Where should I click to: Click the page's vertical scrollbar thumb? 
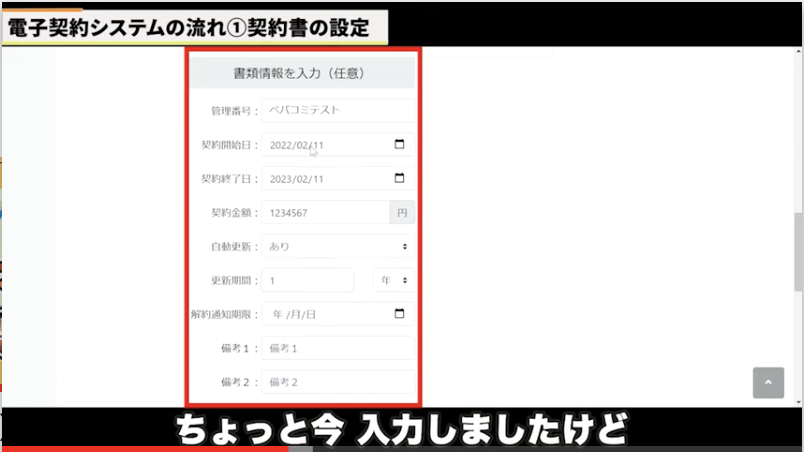click(x=798, y=238)
